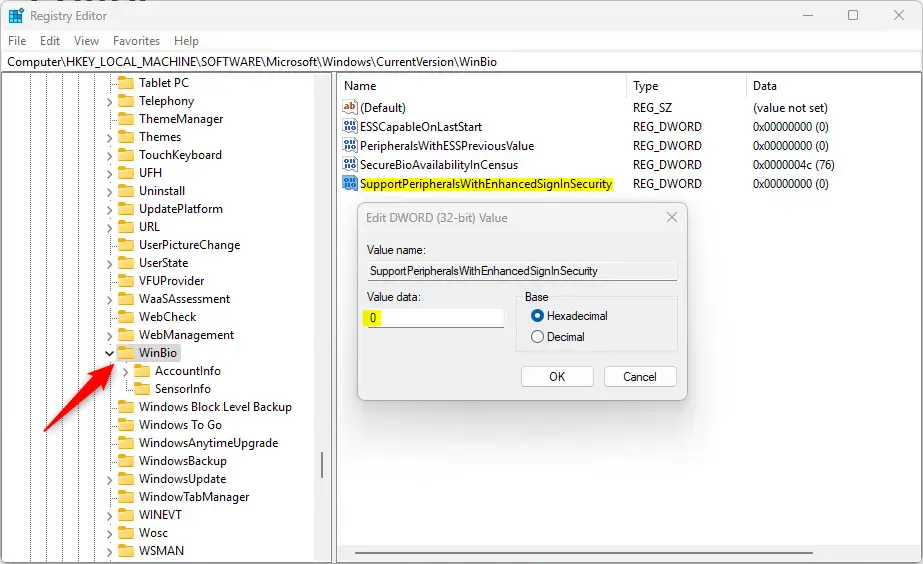Click the UserPictureChange folder icon
The image size is (923, 564).
[x=126, y=244]
